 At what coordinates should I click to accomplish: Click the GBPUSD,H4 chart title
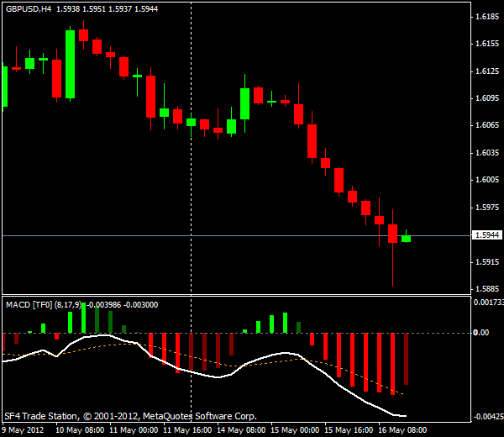(x=29, y=9)
